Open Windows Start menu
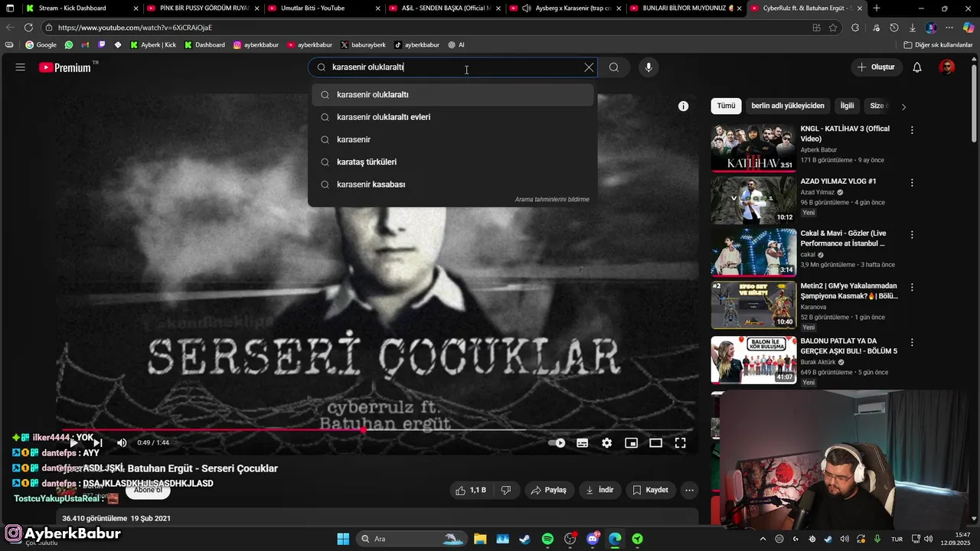Screen dimensions: 980x551 pos(343,539)
